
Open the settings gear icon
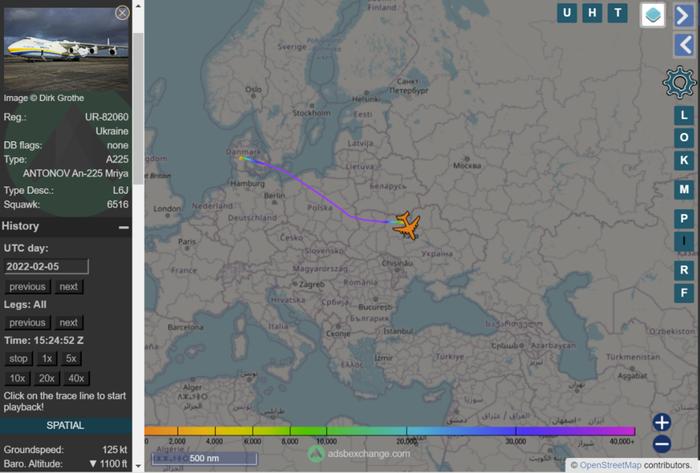(680, 82)
